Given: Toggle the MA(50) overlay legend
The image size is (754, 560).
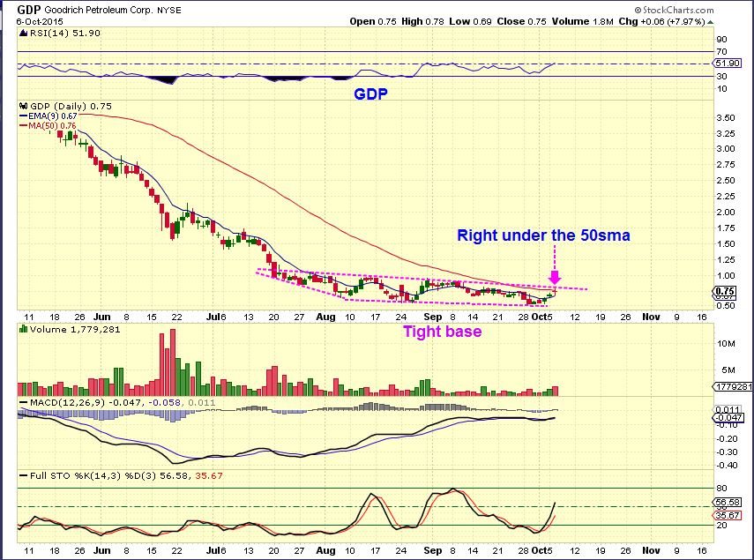Looking at the screenshot, I should tap(53, 125).
